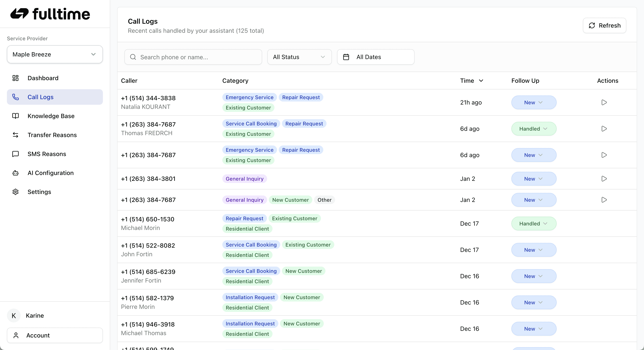The image size is (644, 350).
Task: Play the recording for John Fortin's call
Action: 604,250
